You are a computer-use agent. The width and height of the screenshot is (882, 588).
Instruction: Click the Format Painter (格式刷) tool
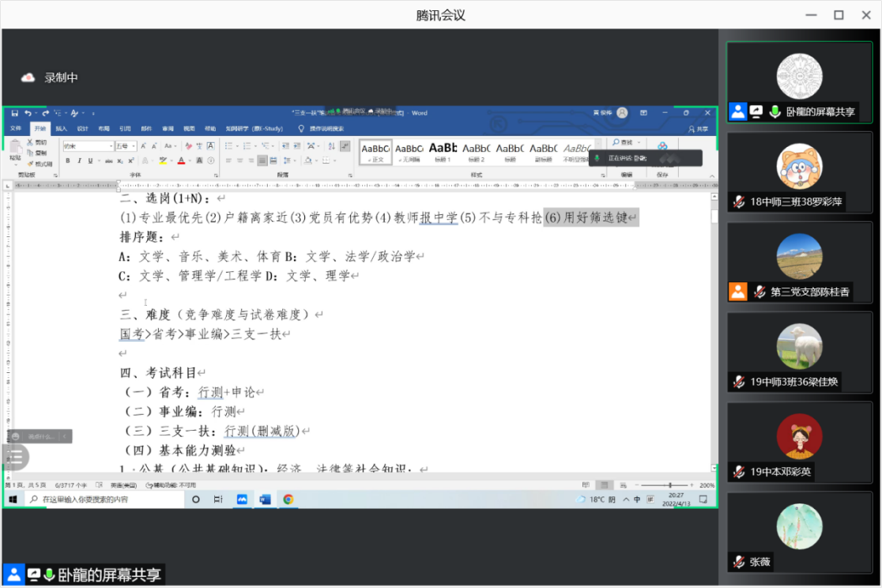[41, 164]
